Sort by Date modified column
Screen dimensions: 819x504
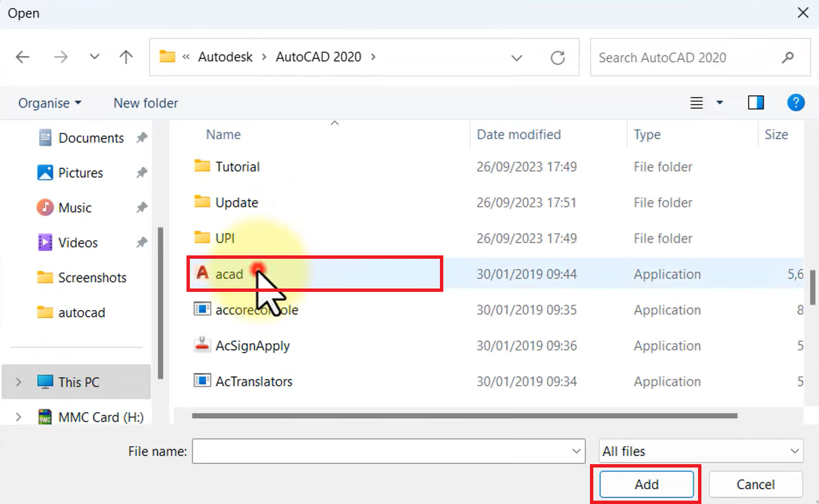pyautogui.click(x=518, y=134)
